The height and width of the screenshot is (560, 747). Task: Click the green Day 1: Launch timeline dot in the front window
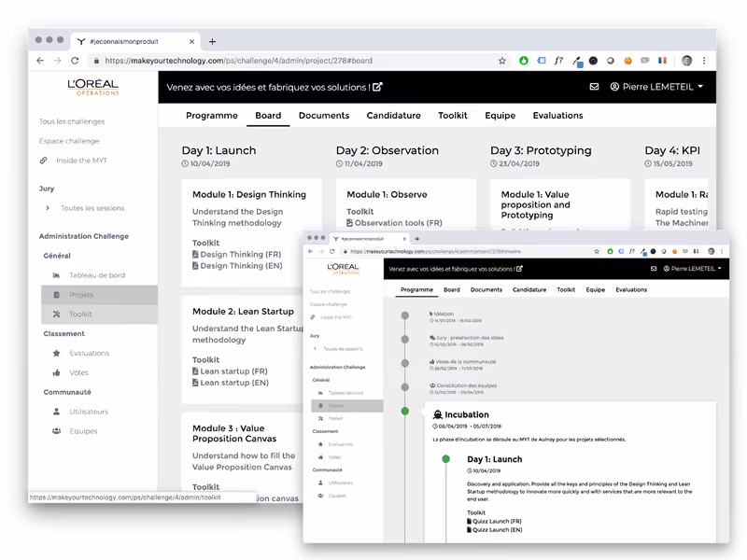(x=446, y=459)
